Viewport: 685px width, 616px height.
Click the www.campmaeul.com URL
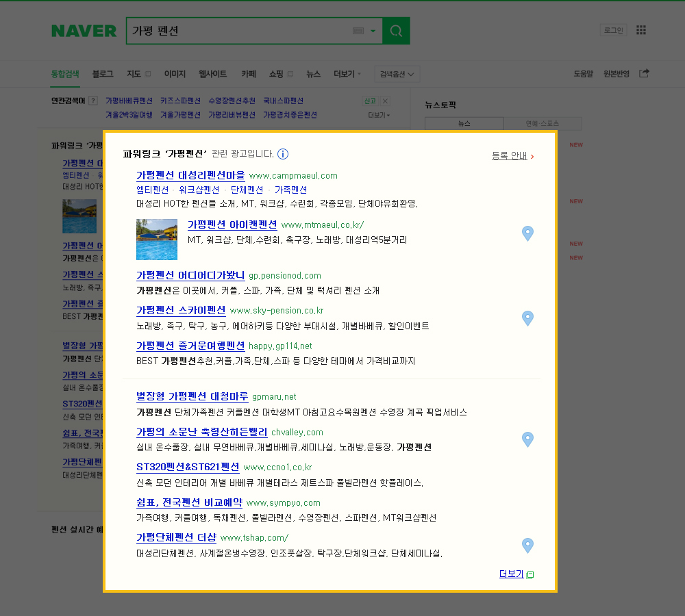[293, 176]
